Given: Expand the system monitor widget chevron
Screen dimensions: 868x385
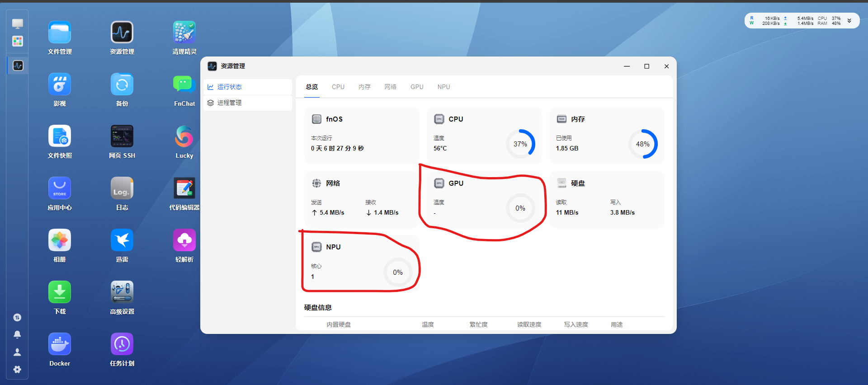Looking at the screenshot, I should click(x=849, y=21).
